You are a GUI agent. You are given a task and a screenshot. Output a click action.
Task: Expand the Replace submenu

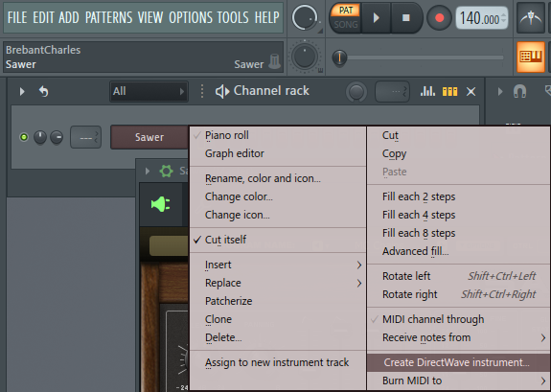pyautogui.click(x=278, y=283)
